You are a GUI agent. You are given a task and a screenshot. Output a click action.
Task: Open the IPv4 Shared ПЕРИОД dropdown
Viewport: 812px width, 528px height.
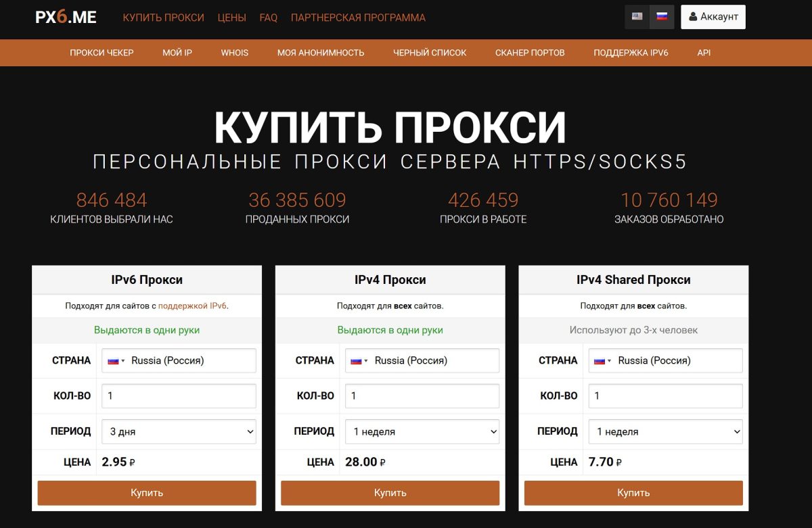click(x=666, y=431)
